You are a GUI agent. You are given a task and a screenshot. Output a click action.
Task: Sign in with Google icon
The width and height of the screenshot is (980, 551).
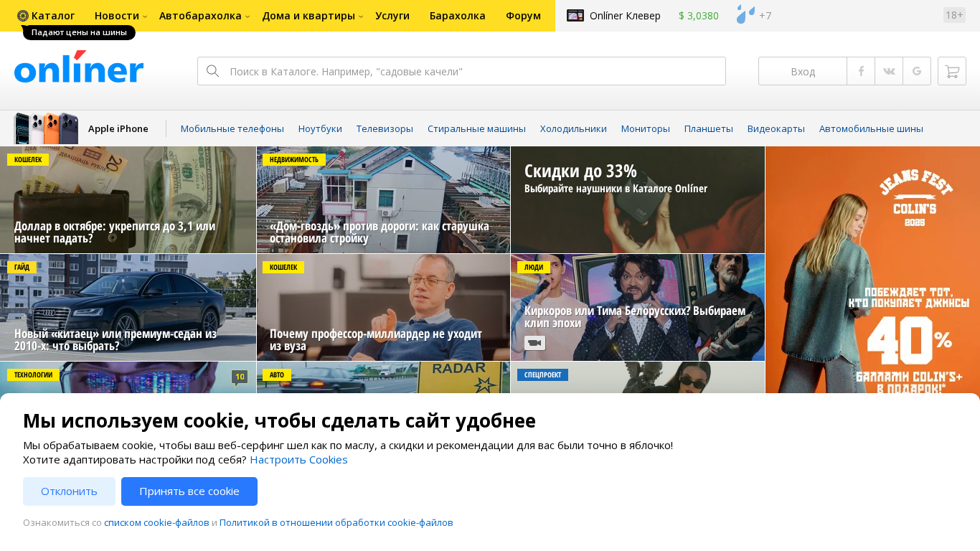click(917, 71)
